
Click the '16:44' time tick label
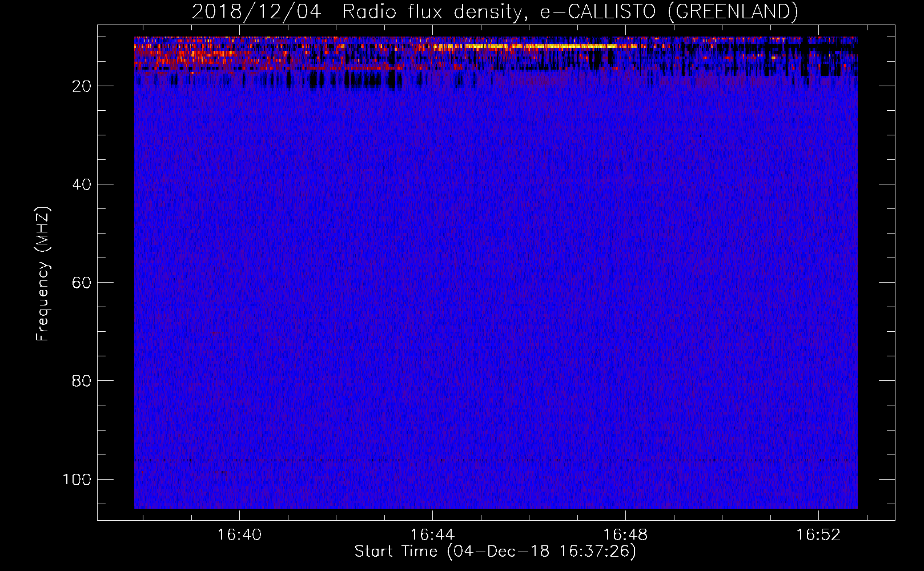pyautogui.click(x=432, y=534)
